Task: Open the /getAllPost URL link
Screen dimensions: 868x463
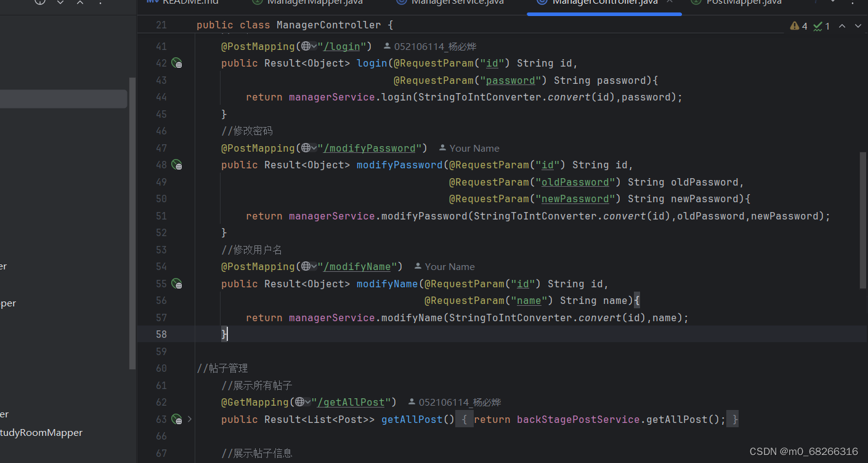Action: 351,402
